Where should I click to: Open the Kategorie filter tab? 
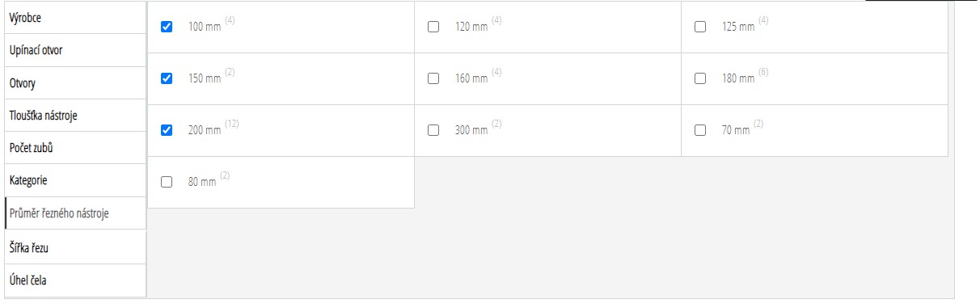[x=75, y=181]
